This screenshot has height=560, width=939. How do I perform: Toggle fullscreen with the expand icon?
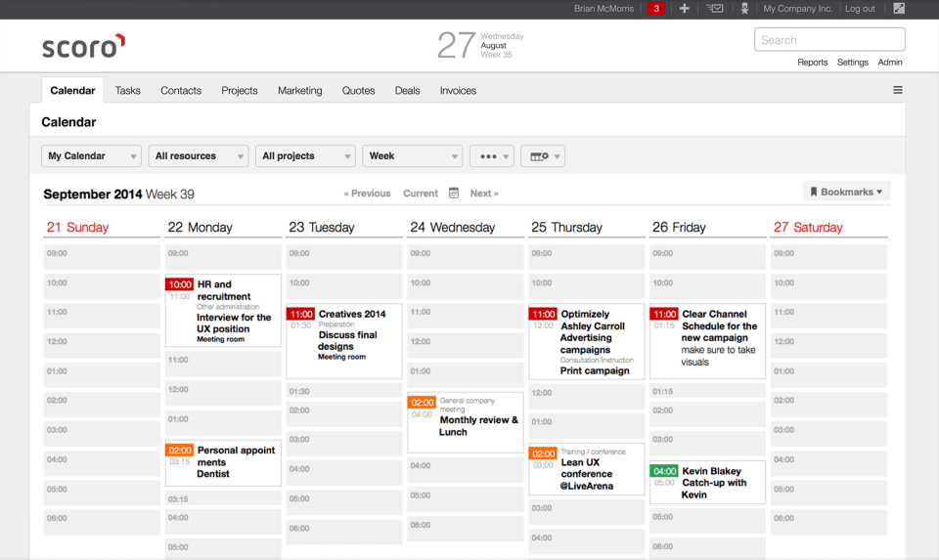(x=899, y=9)
